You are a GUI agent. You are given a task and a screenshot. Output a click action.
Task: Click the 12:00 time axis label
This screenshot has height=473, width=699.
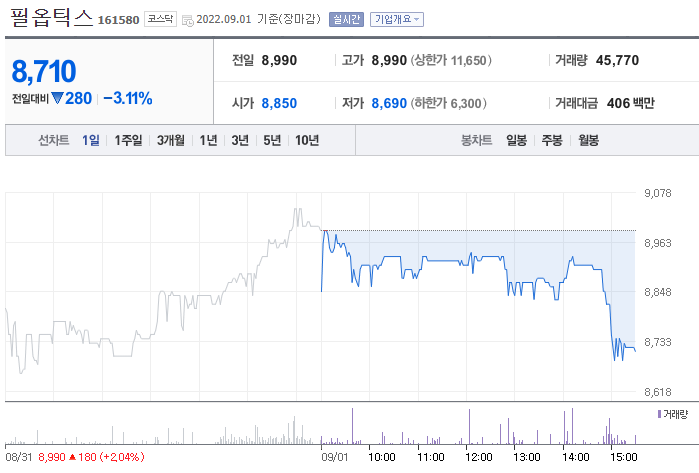pos(478,457)
